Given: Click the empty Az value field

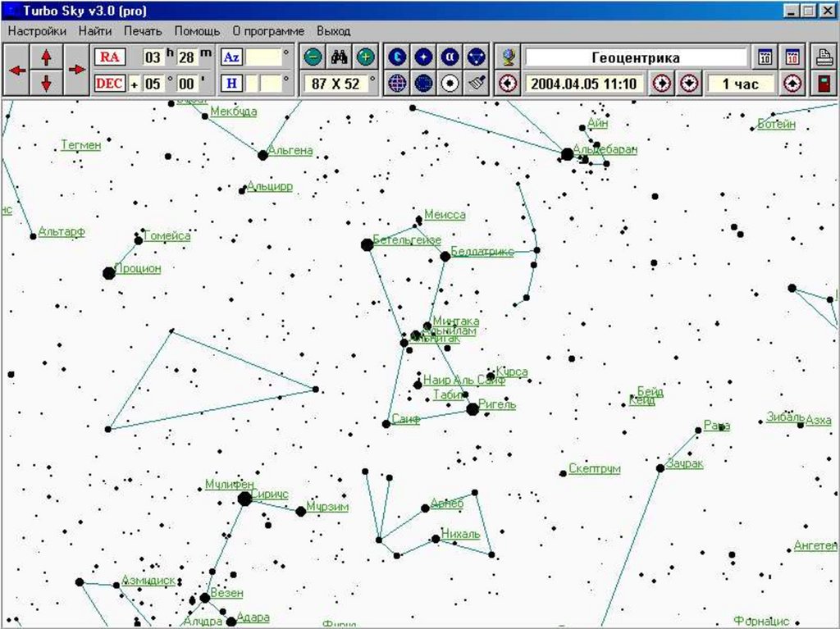Looking at the screenshot, I should [263, 57].
